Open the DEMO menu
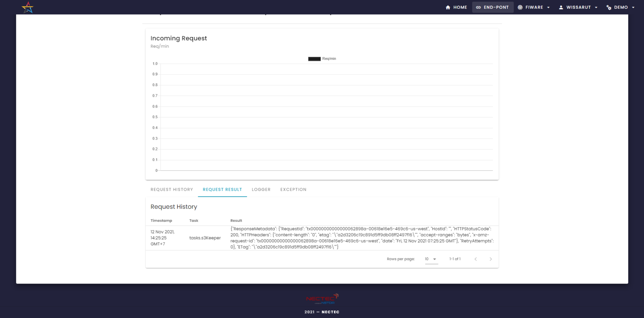Viewport: 644px width, 318px height. pos(621,7)
